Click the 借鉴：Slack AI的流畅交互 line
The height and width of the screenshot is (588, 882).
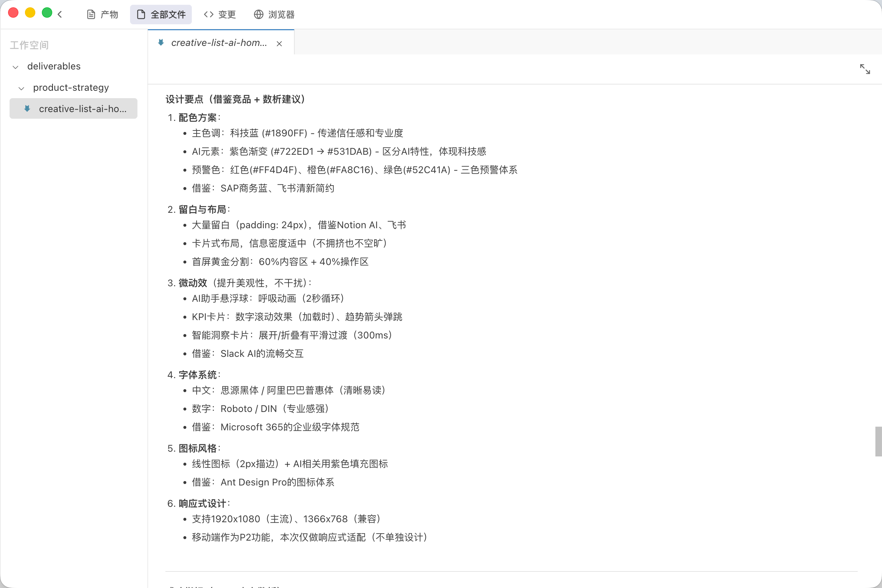pos(248,354)
